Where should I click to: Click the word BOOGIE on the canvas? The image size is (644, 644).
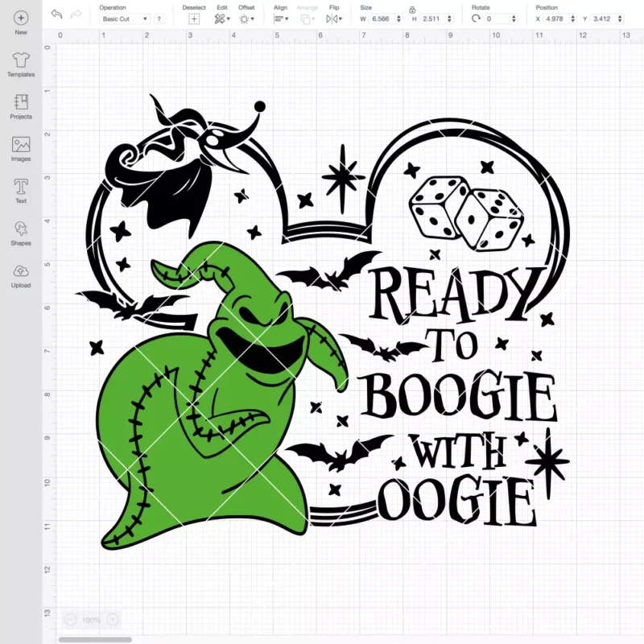pos(458,395)
